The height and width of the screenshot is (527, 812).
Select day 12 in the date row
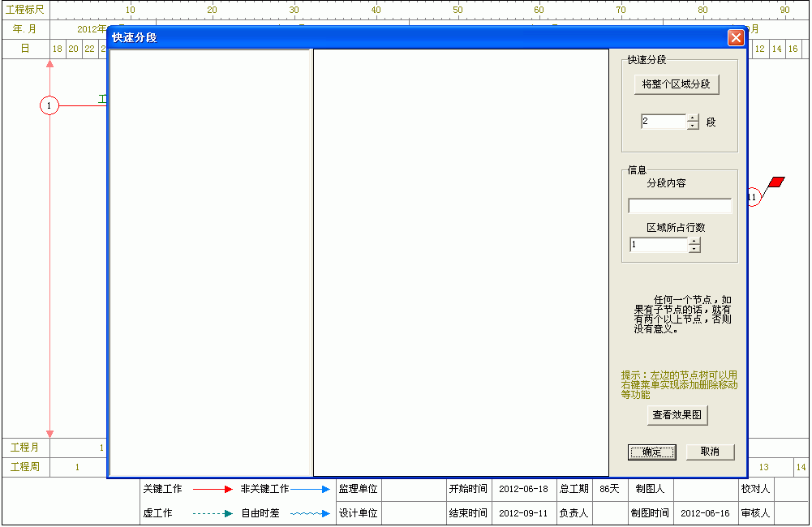click(x=760, y=49)
